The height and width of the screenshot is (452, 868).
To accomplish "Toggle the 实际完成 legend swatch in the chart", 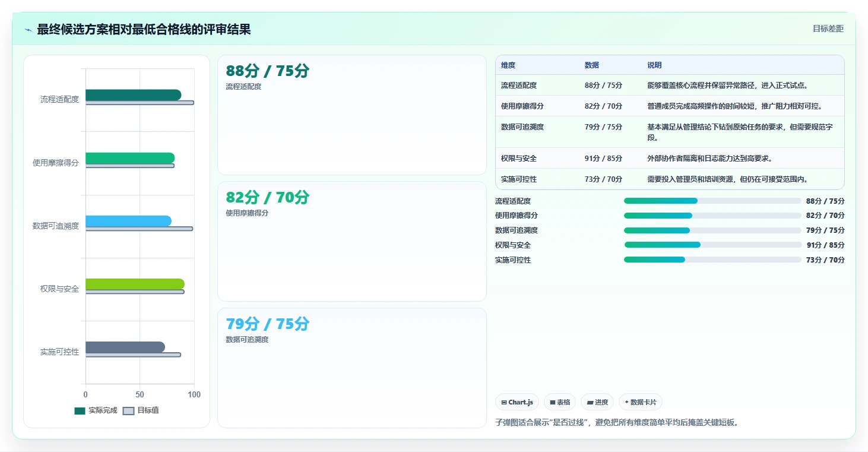I will pos(80,411).
